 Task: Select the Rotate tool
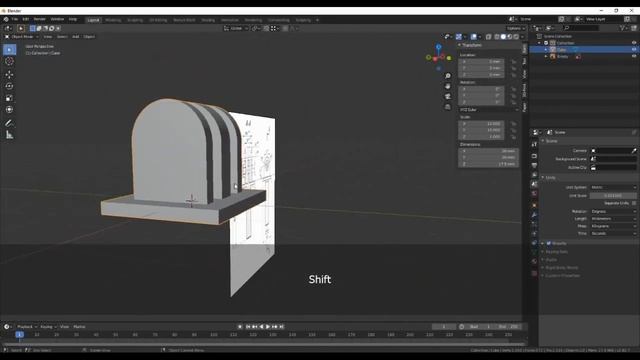(9, 86)
